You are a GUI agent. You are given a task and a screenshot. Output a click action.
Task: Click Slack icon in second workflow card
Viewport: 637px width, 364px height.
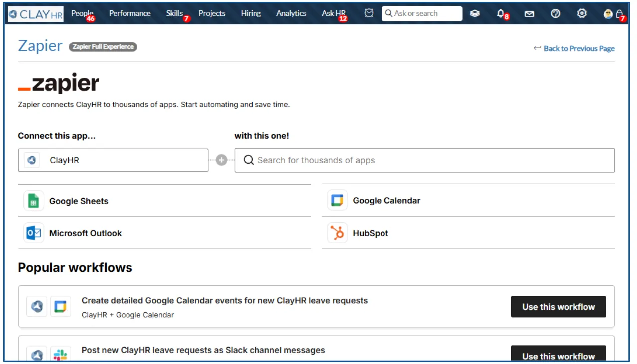[x=61, y=354]
